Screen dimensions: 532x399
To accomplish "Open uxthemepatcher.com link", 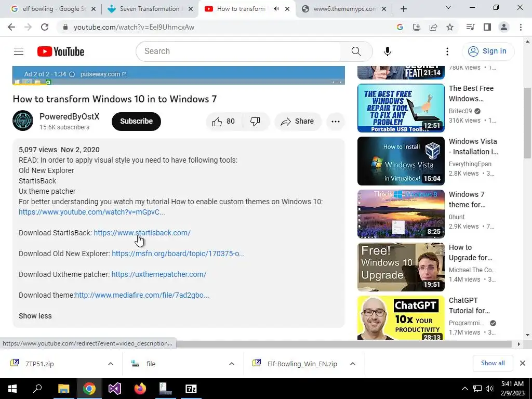I will click(x=159, y=274).
